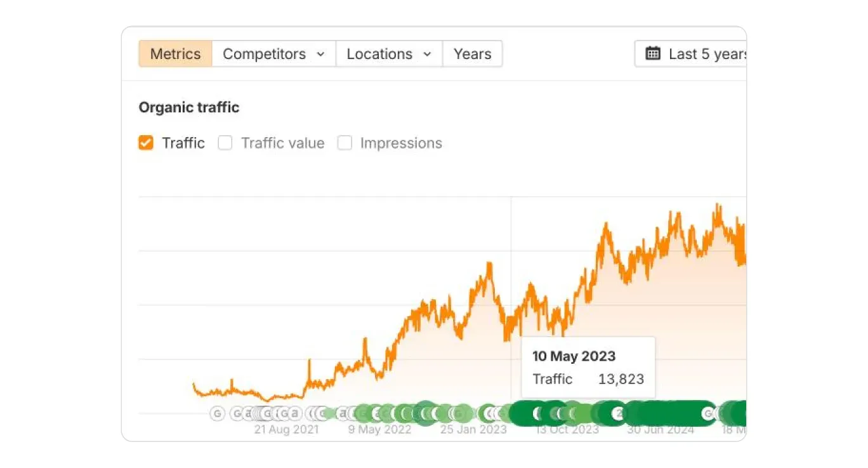Click the white marker labeled 2 on timeline
The width and height of the screenshot is (868, 468).
coord(618,414)
